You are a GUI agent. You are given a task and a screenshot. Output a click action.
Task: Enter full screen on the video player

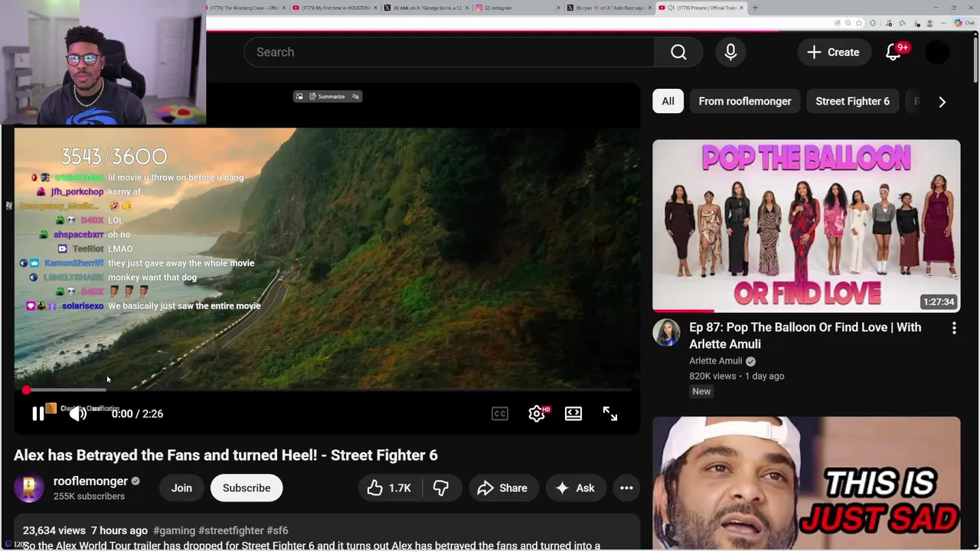610,414
